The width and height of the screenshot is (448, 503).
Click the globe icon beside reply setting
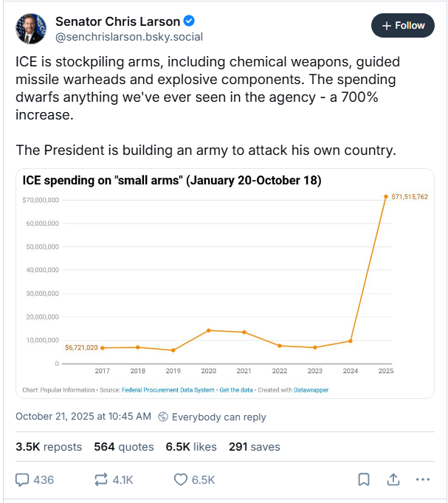pos(163,417)
